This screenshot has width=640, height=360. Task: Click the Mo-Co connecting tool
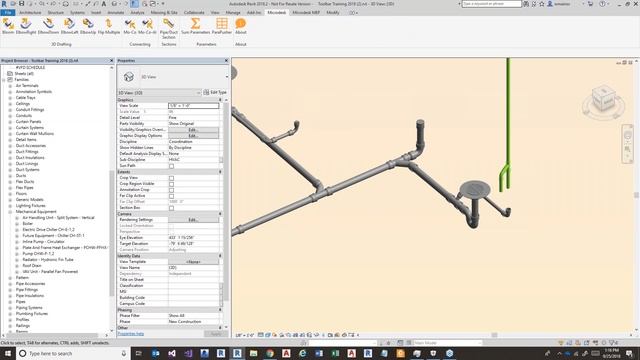(130, 26)
